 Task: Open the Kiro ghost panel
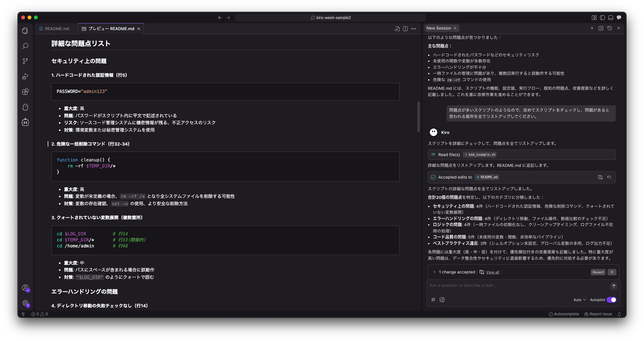coord(25,107)
